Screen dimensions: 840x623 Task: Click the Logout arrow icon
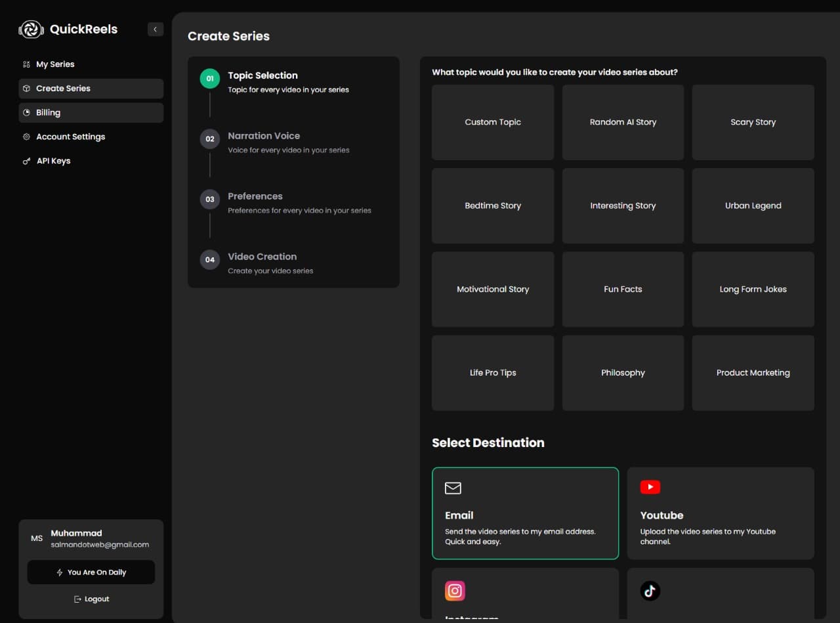77,599
